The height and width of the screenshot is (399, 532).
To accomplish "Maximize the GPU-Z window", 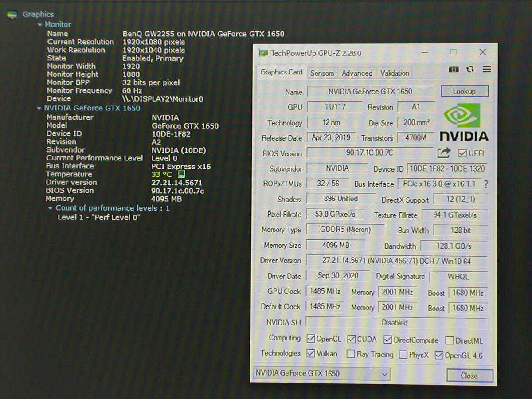I will point(453,52).
